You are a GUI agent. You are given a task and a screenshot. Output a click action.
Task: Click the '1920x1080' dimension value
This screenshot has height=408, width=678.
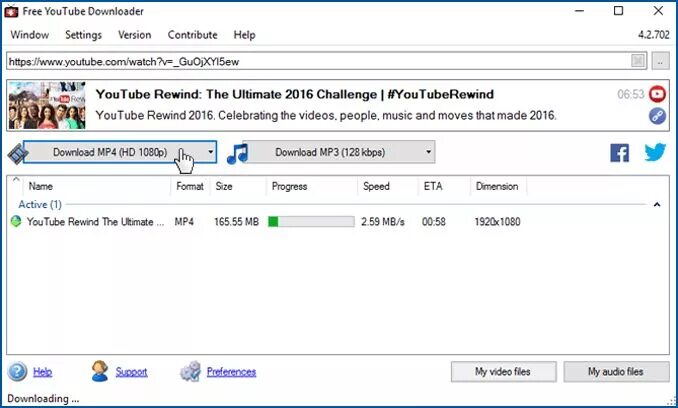[x=497, y=222]
